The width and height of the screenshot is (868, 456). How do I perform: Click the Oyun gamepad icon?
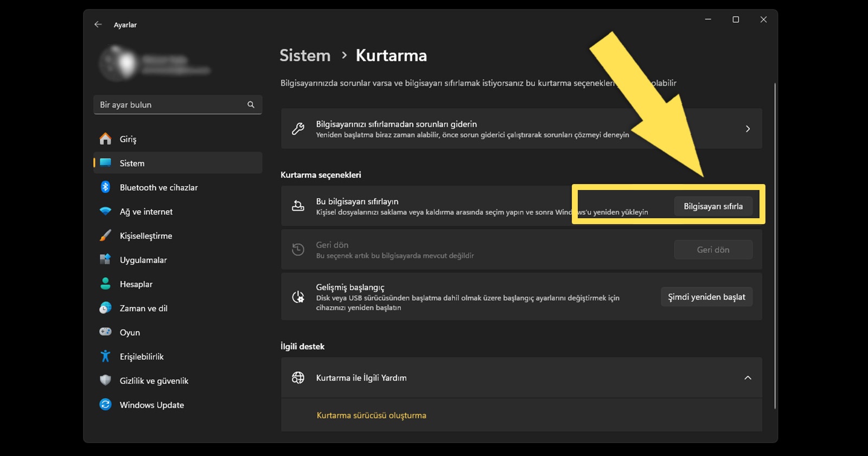105,332
